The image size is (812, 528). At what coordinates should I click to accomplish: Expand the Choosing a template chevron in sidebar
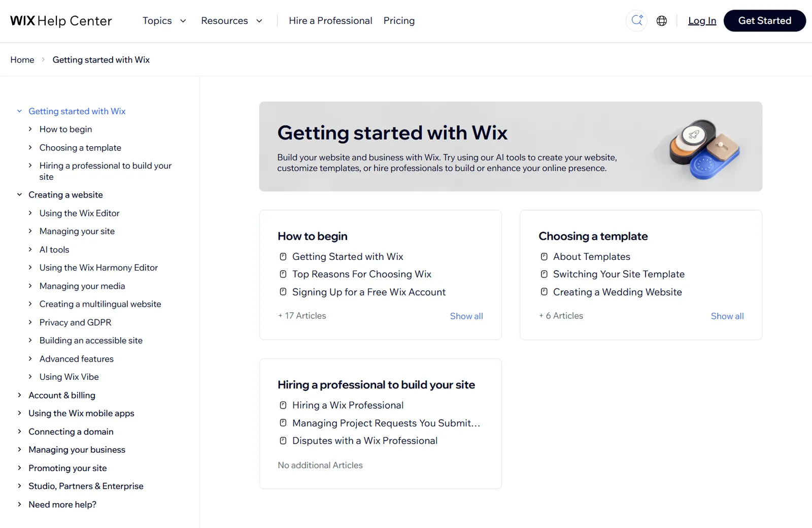pyautogui.click(x=30, y=147)
